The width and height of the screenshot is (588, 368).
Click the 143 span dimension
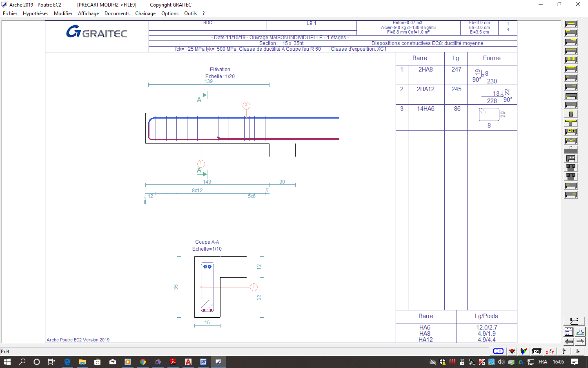[x=207, y=182]
